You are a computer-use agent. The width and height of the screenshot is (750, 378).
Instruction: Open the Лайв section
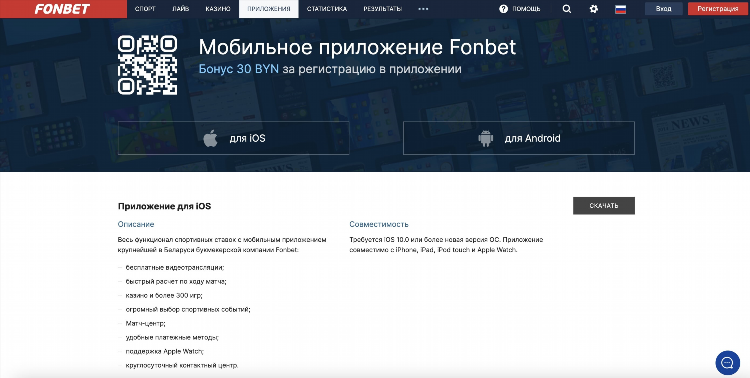(180, 9)
